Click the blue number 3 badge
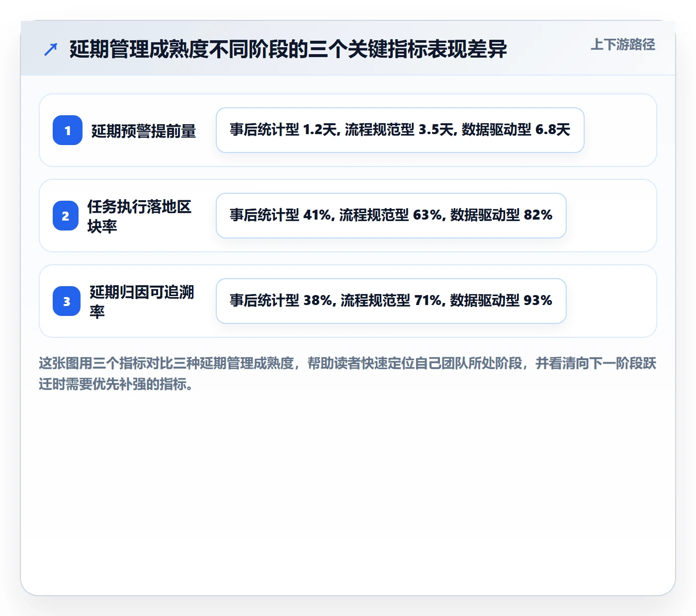Viewport: 696px width, 616px height. pyautogui.click(x=67, y=301)
